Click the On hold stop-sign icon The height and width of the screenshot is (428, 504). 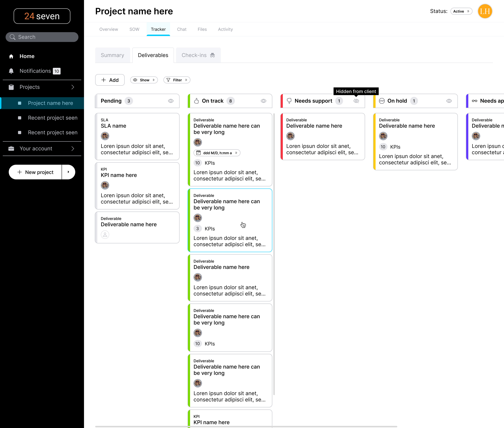click(382, 101)
